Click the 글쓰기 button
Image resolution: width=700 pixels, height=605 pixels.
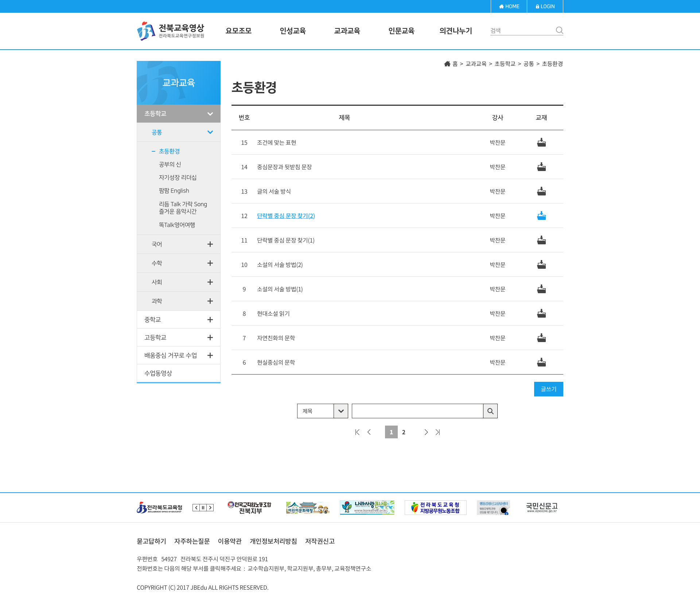[549, 389]
